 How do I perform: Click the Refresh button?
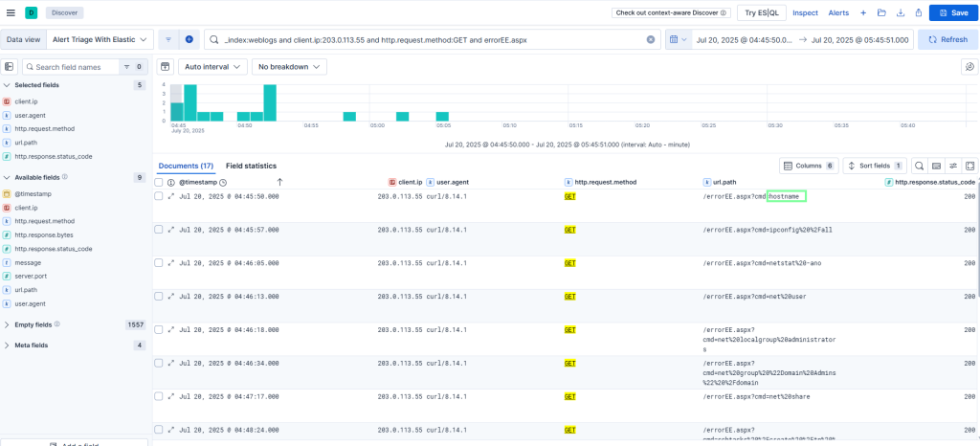947,39
